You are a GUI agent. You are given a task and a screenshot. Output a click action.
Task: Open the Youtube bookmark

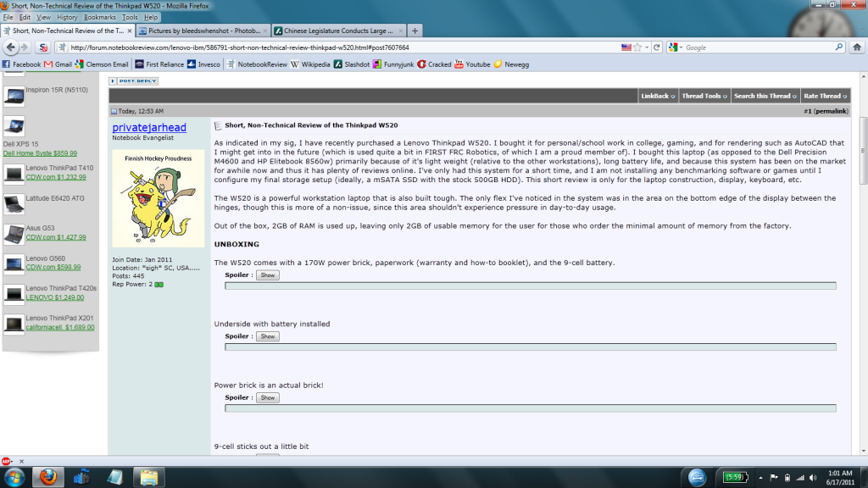tap(472, 64)
